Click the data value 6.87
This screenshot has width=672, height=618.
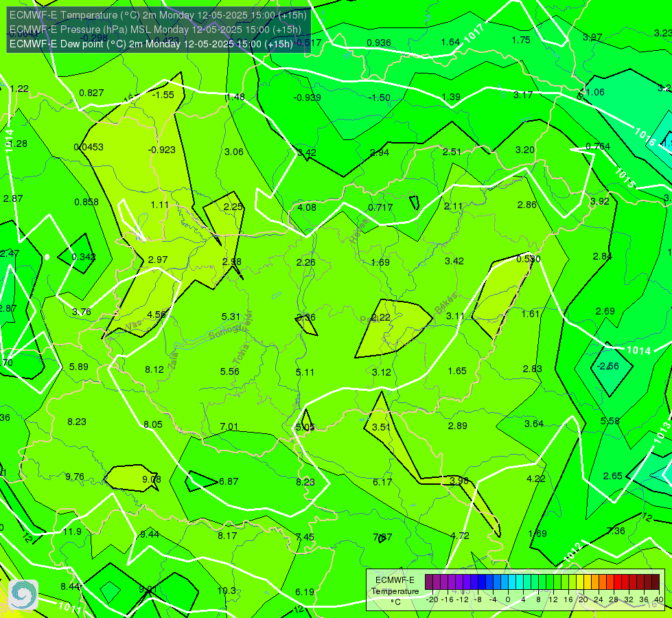[x=229, y=481]
